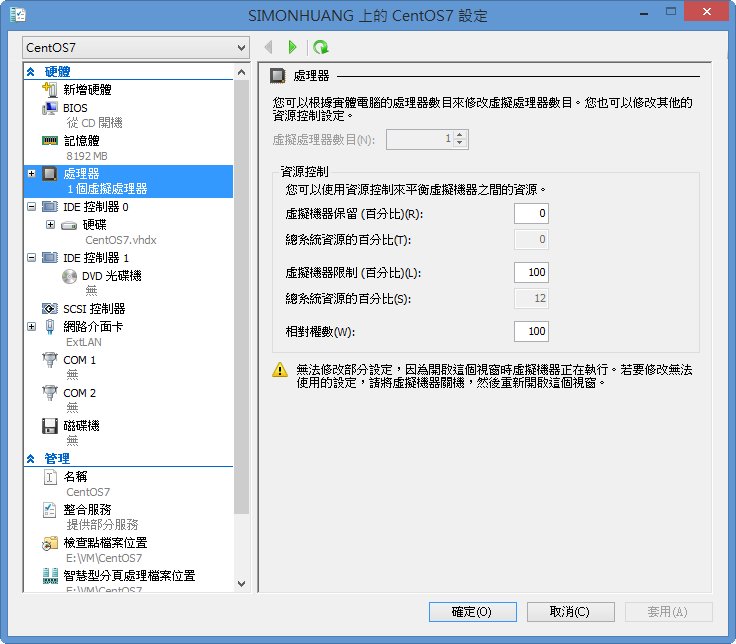This screenshot has height=644, width=736.
Task: Click the IDE 控制器 0 icon
Action: click(50, 207)
